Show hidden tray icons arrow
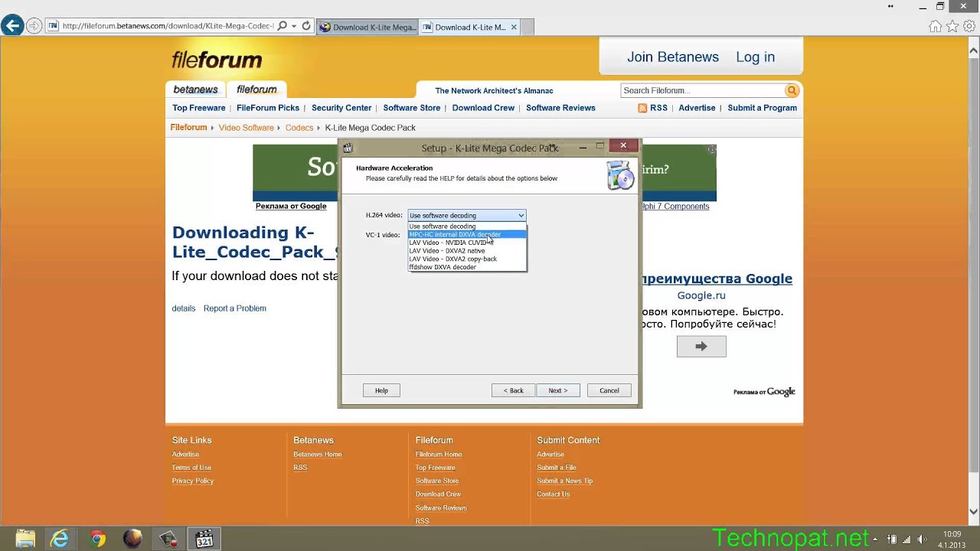 tap(875, 539)
